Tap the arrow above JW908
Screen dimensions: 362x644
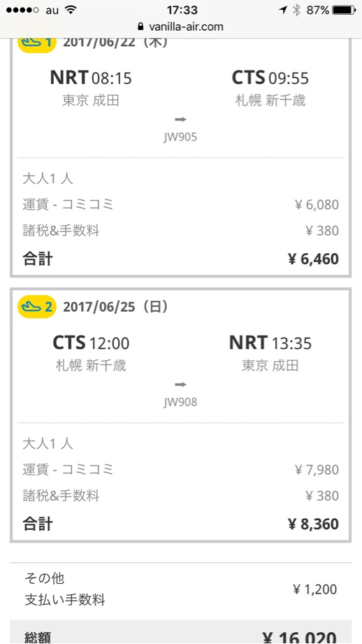pyautogui.click(x=180, y=385)
